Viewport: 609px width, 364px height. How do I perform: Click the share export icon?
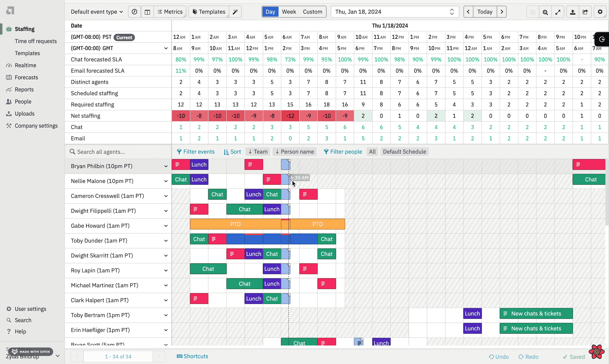585,12
